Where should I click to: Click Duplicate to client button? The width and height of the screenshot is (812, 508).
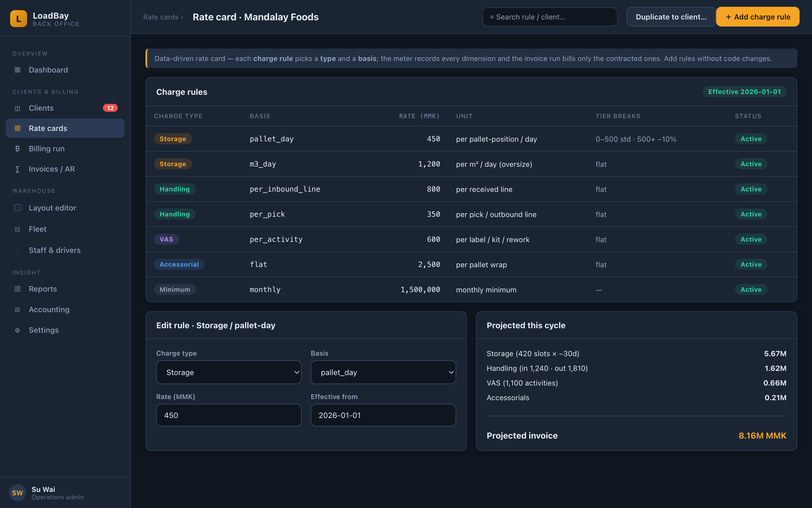pos(671,17)
